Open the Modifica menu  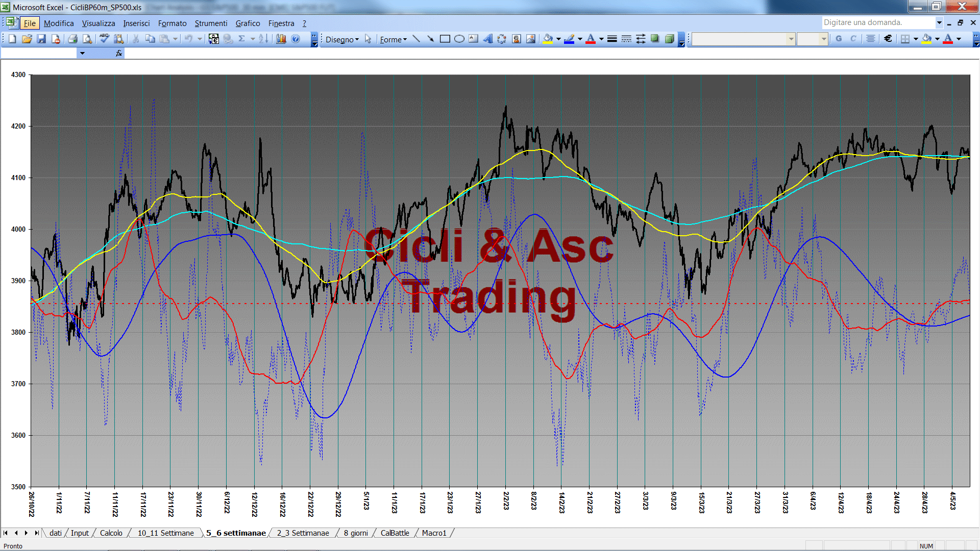(59, 23)
